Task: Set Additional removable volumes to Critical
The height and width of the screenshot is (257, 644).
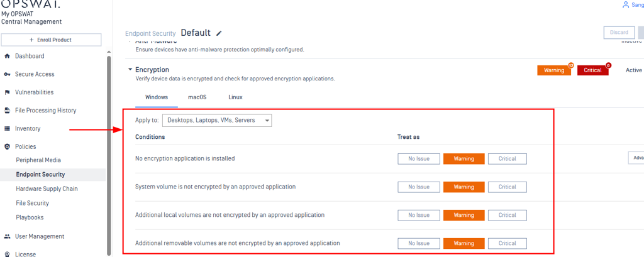Action: coord(508,243)
